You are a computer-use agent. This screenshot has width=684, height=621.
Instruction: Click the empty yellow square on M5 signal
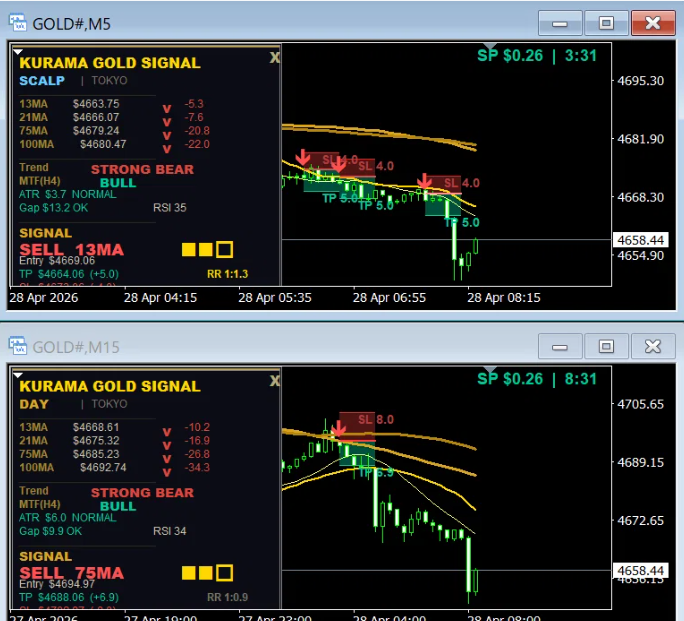pyautogui.click(x=224, y=249)
